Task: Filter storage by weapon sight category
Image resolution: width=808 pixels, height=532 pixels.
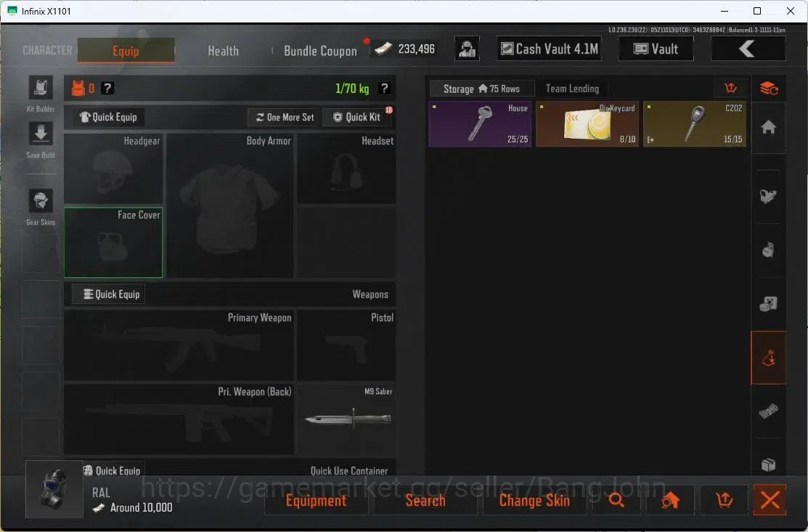Action: pyautogui.click(x=768, y=196)
